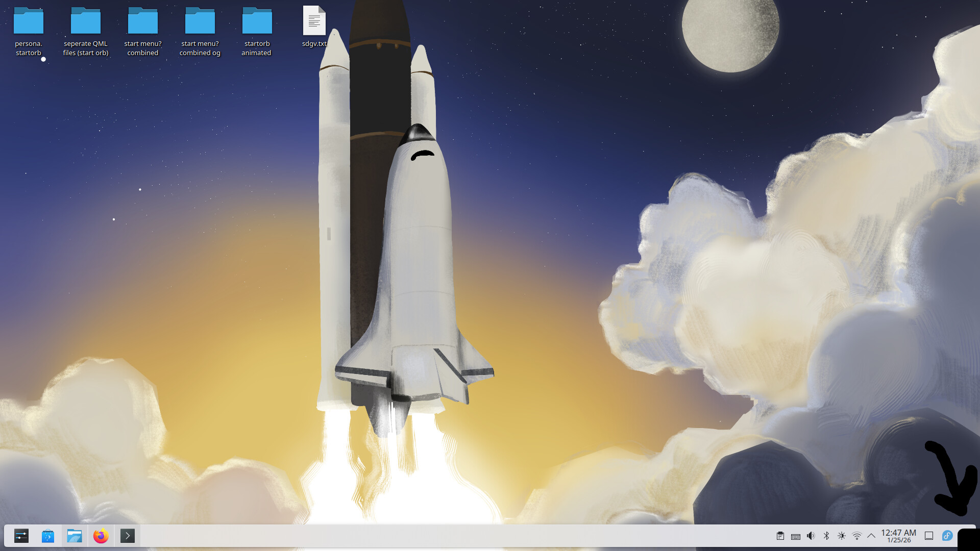Select the startorb animated folder
This screenshot has width=980, height=551.
click(257, 21)
